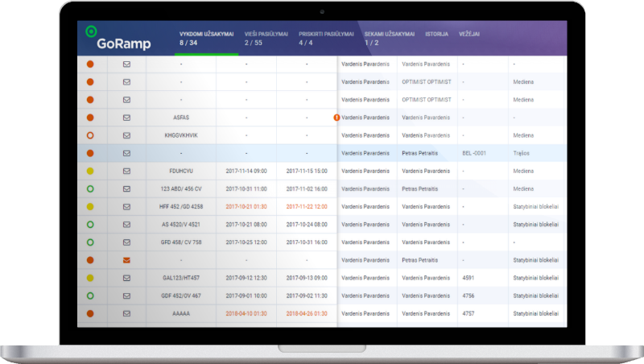Click the green status circle for AS 4520/V 4521
This screenshot has height=364, width=644.
[x=90, y=225]
